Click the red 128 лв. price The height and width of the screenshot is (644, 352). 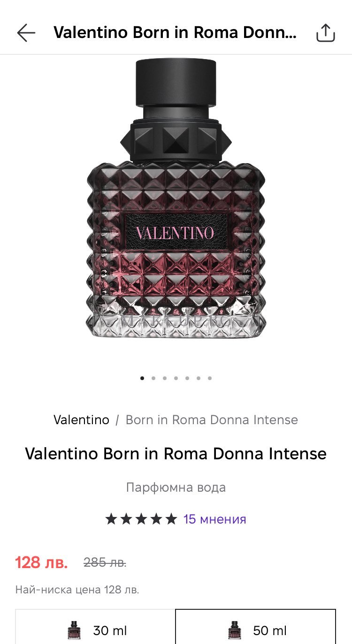pos(41,562)
